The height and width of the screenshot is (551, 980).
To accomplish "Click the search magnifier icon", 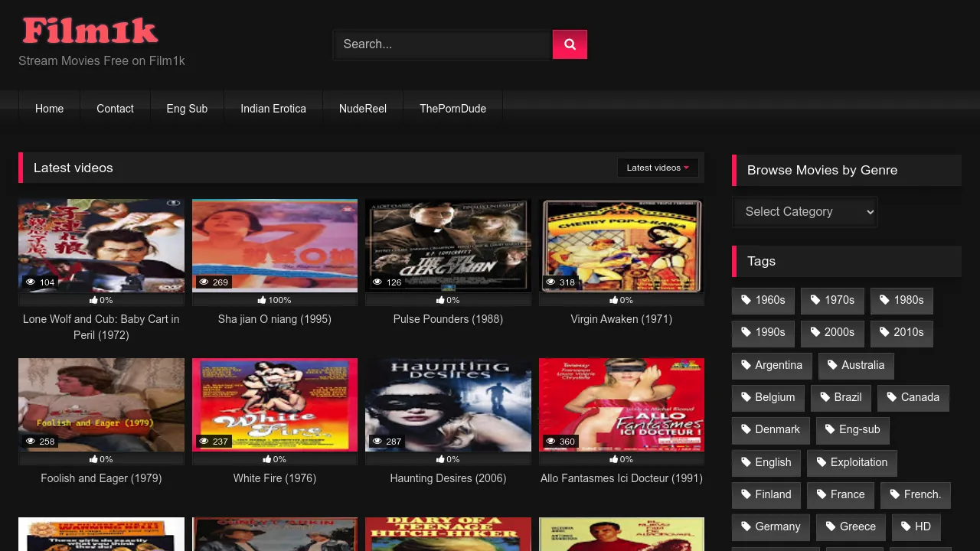I will pyautogui.click(x=570, y=44).
